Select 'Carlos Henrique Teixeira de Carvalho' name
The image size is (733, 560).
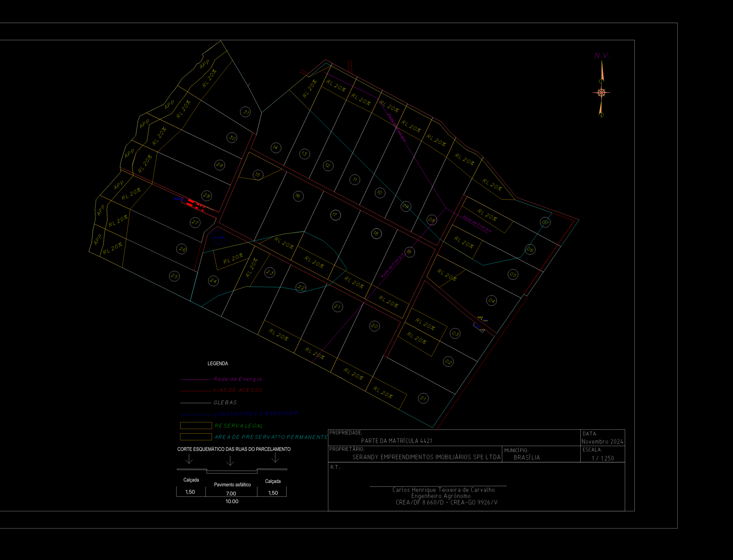(x=444, y=490)
